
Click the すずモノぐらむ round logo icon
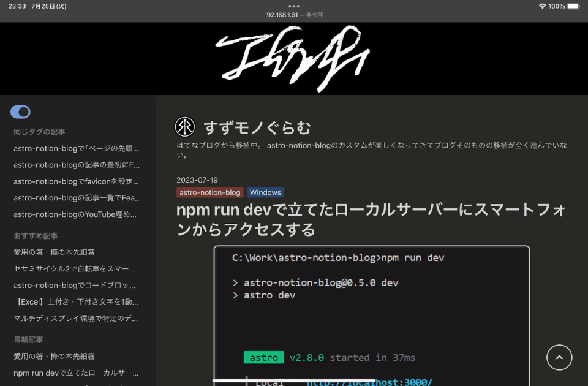point(185,127)
